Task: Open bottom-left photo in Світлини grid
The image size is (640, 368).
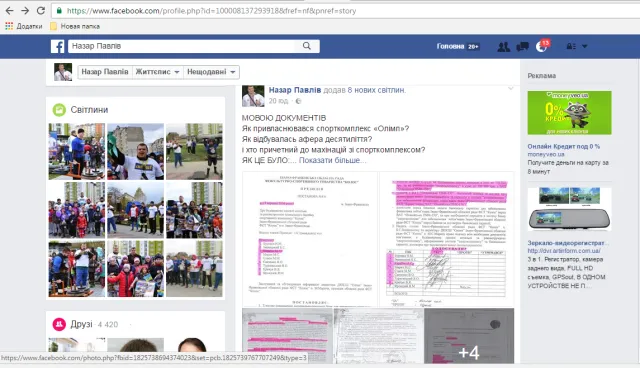Action: (x=77, y=268)
